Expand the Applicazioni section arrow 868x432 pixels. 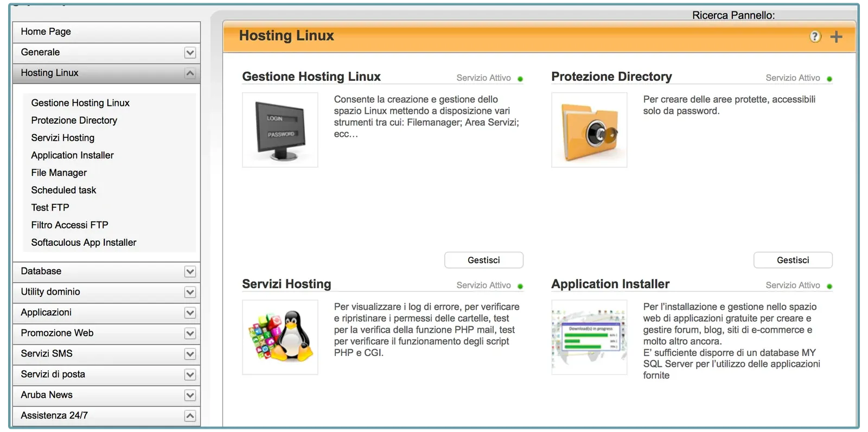[190, 313]
